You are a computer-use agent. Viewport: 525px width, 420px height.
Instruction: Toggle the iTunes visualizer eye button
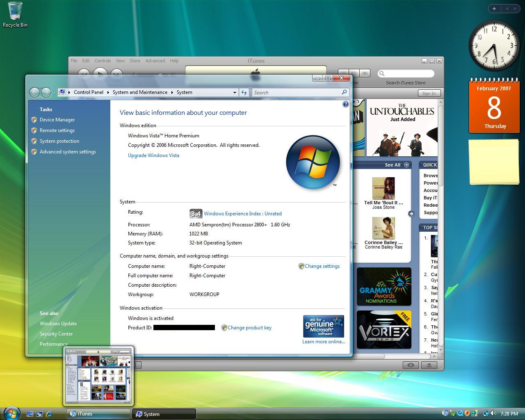tap(411, 365)
